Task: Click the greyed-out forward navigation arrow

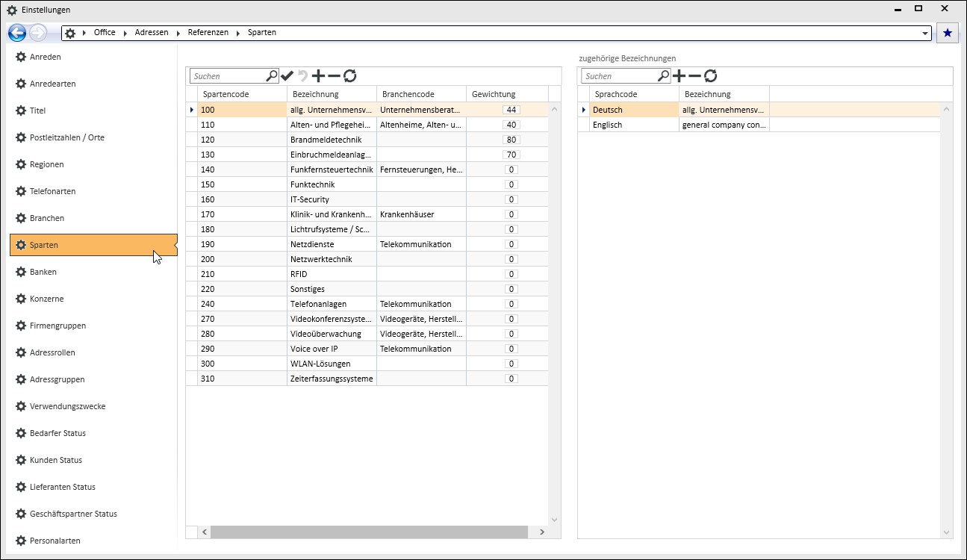Action: (38, 33)
